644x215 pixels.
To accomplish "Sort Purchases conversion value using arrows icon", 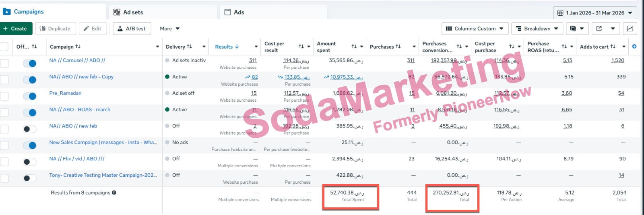I will point(459,47).
